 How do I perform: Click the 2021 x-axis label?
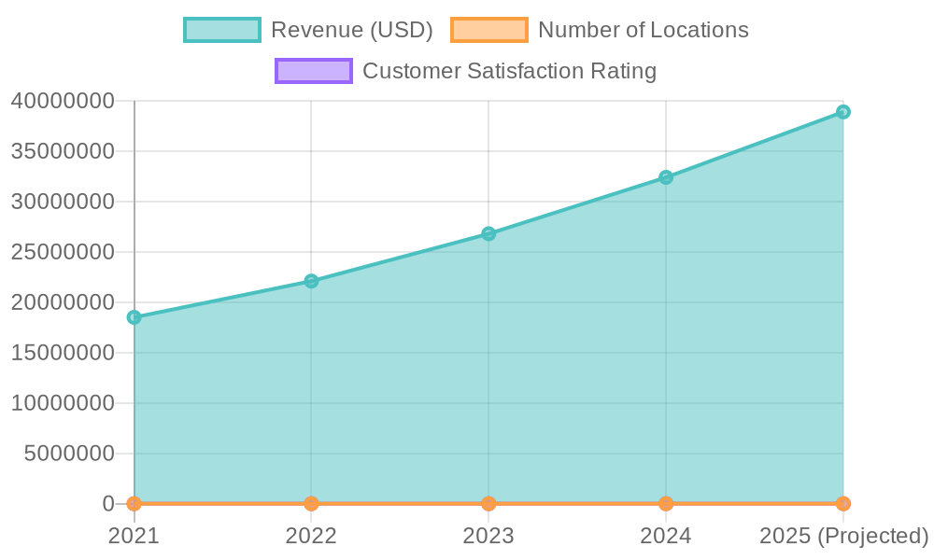click(134, 536)
